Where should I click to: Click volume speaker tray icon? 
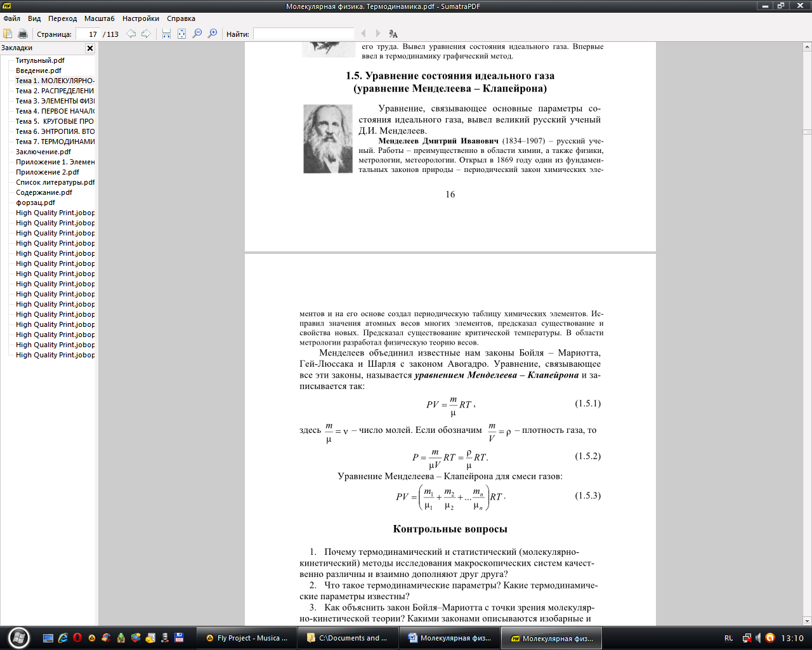coord(758,638)
